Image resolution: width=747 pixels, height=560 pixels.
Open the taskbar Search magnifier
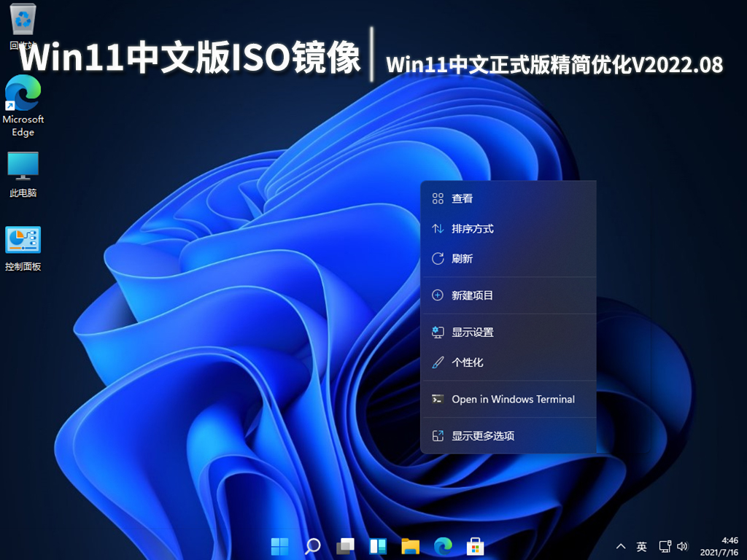coord(312,545)
